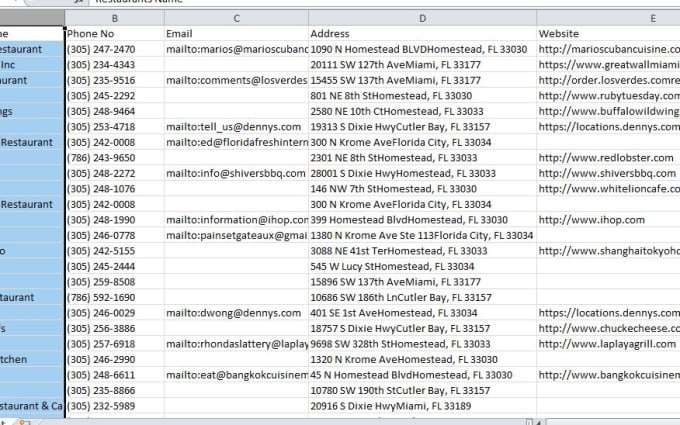Select phone cell (305) 246-2990
This screenshot has width=680, height=425.
pyautogui.click(x=114, y=360)
